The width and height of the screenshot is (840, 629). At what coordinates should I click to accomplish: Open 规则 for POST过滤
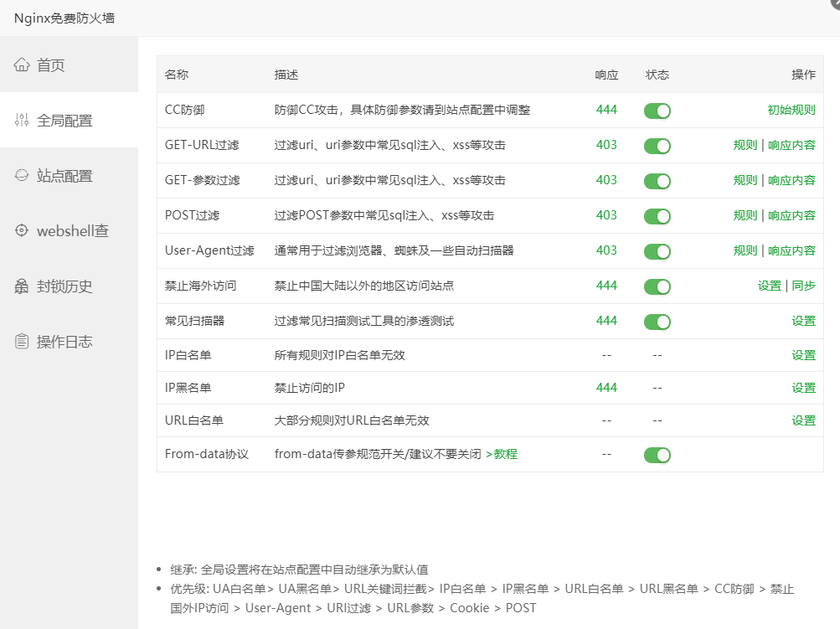pyautogui.click(x=745, y=215)
